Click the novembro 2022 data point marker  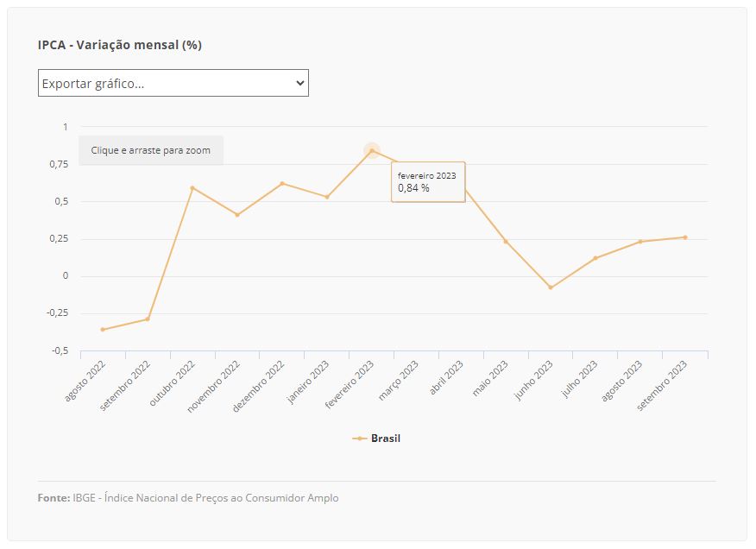237,215
